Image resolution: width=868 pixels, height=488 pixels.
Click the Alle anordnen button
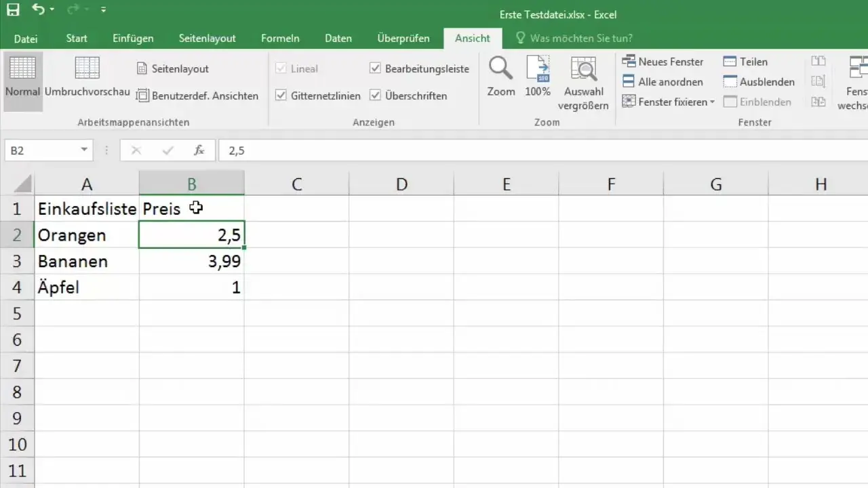pos(663,82)
